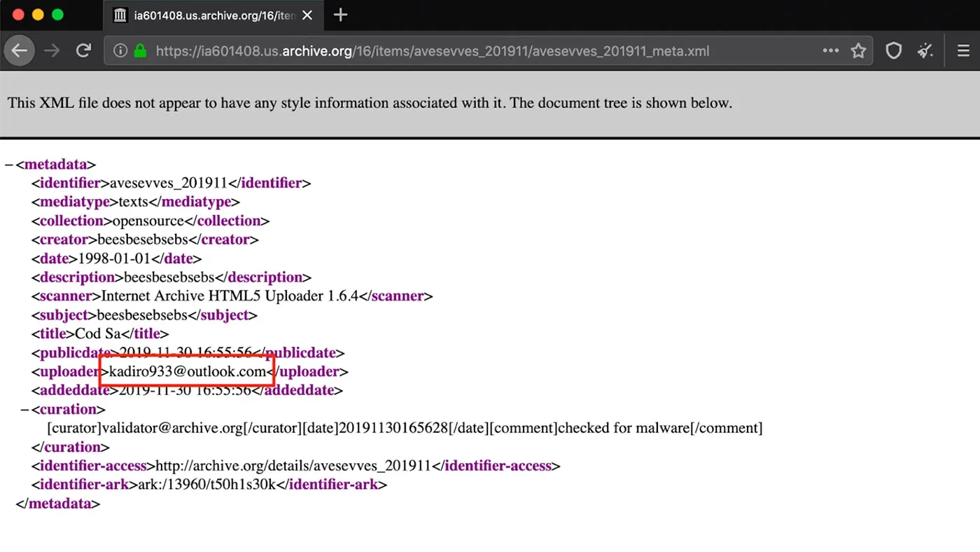This screenshot has height=552, width=980.
Task: Click the broom cleaner extension icon
Action: [x=925, y=50]
